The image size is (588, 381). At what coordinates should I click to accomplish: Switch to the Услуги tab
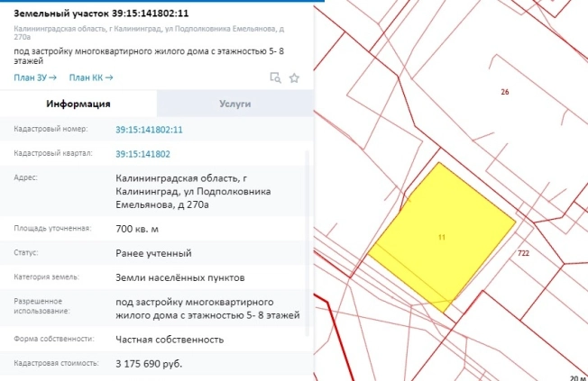pos(235,104)
